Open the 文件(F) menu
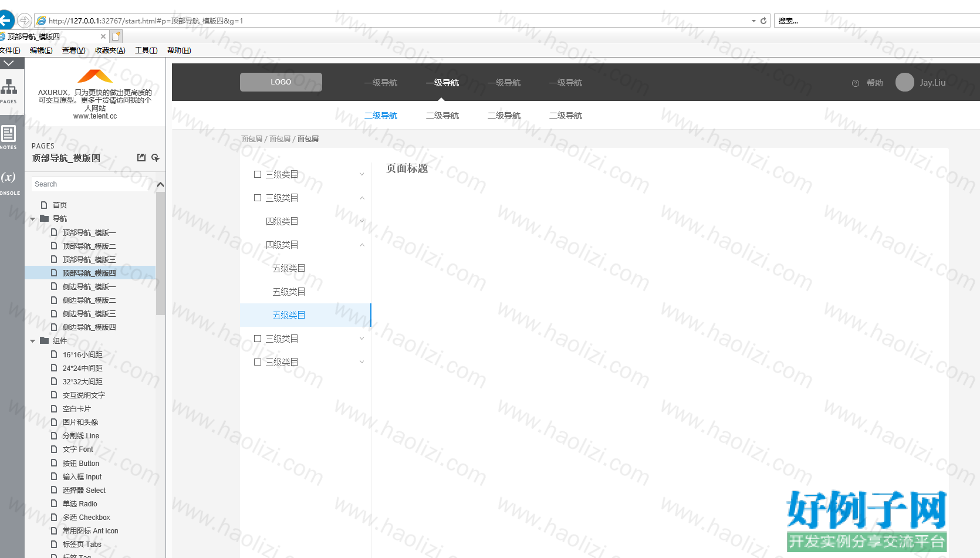The height and width of the screenshot is (558, 980). pos(10,50)
